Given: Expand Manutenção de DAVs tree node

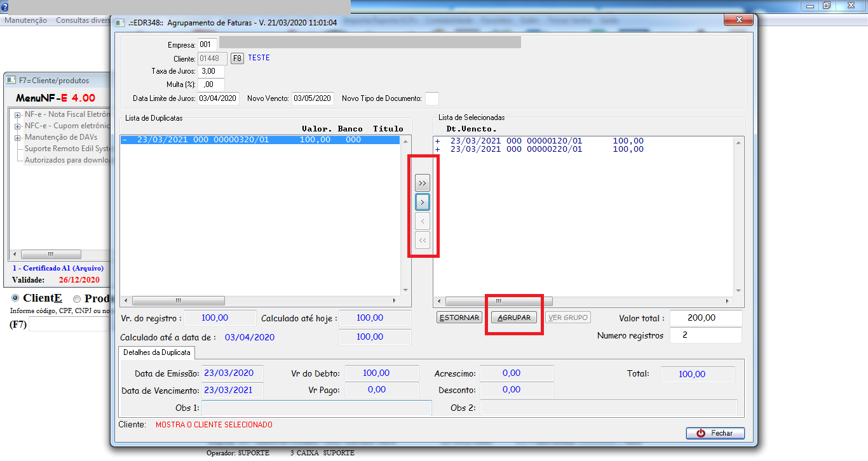Looking at the screenshot, I should point(17,138).
